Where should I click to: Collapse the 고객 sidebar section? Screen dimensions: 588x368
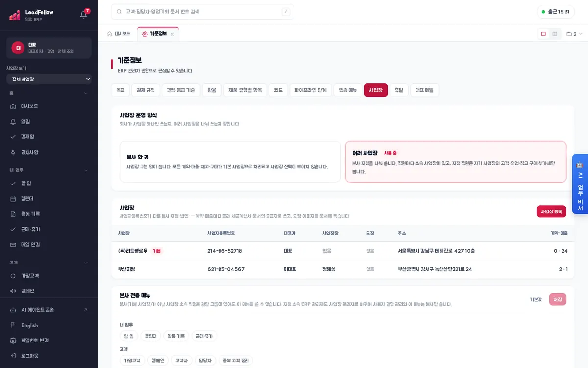[x=49, y=263]
